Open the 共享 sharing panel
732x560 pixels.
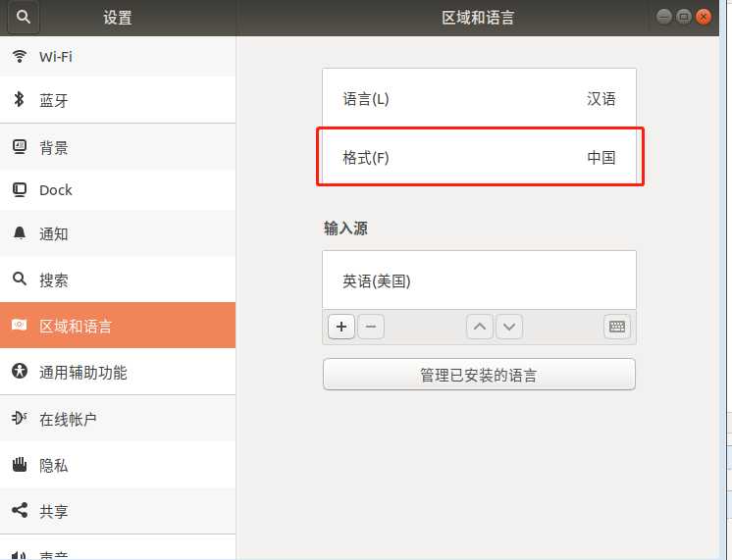coord(118,511)
